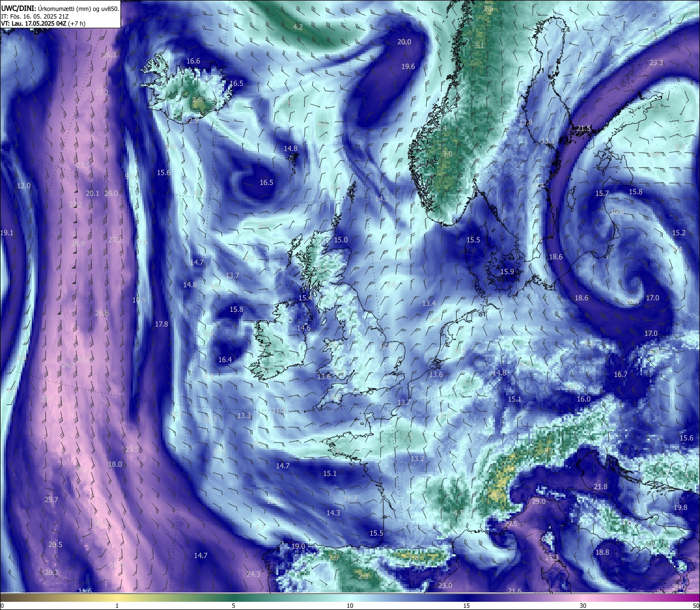Click the value 14.3 on the map

pos(333,513)
